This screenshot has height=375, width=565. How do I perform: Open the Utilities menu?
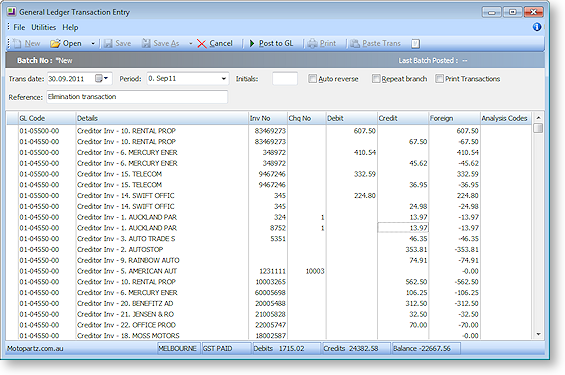click(x=44, y=27)
